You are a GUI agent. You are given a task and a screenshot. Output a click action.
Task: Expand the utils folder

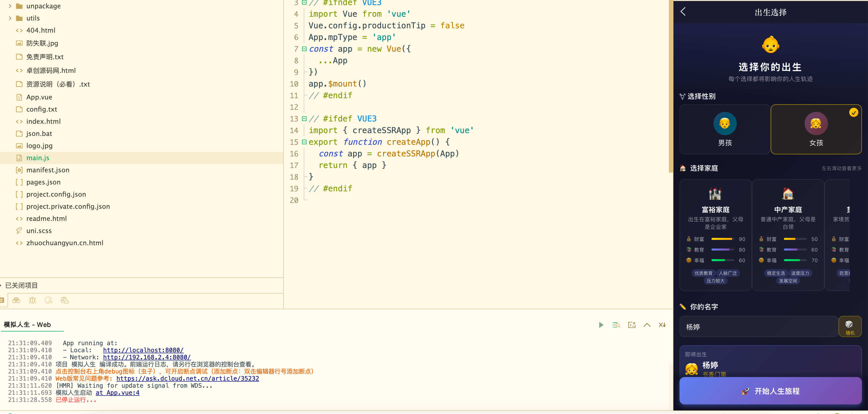click(x=10, y=18)
